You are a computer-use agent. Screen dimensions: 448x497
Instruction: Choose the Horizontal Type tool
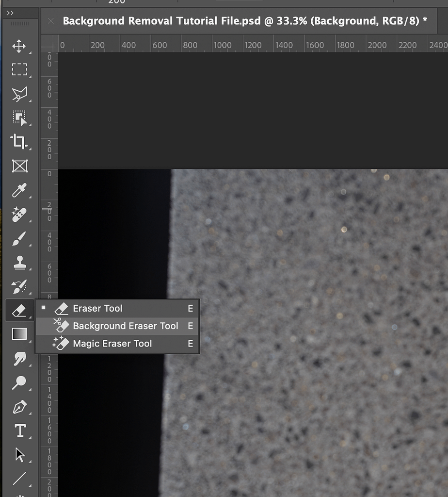click(x=19, y=431)
